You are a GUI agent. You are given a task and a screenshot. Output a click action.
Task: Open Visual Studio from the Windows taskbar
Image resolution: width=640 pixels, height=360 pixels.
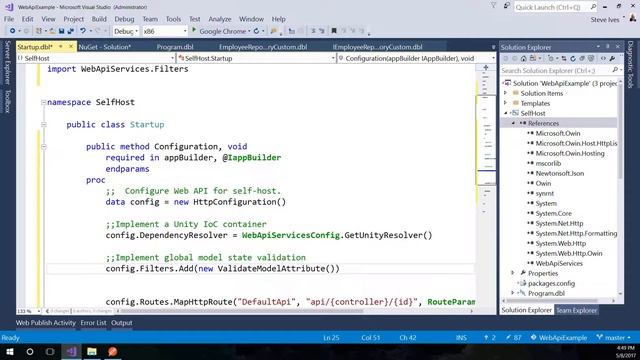coord(71,351)
